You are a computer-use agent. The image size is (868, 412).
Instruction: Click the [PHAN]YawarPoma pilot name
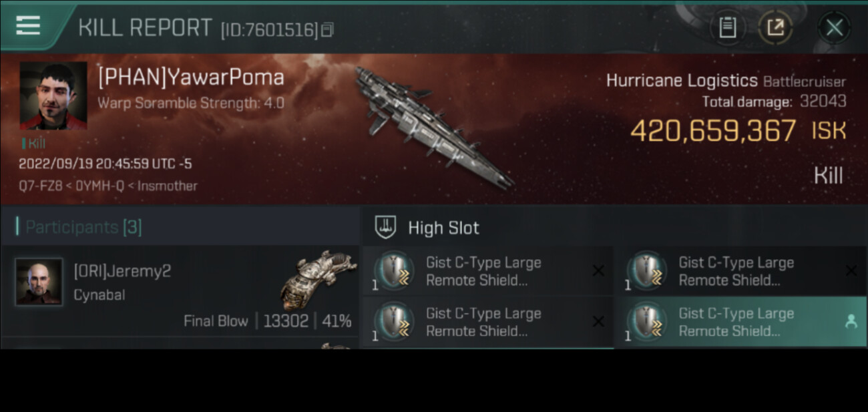(x=191, y=77)
